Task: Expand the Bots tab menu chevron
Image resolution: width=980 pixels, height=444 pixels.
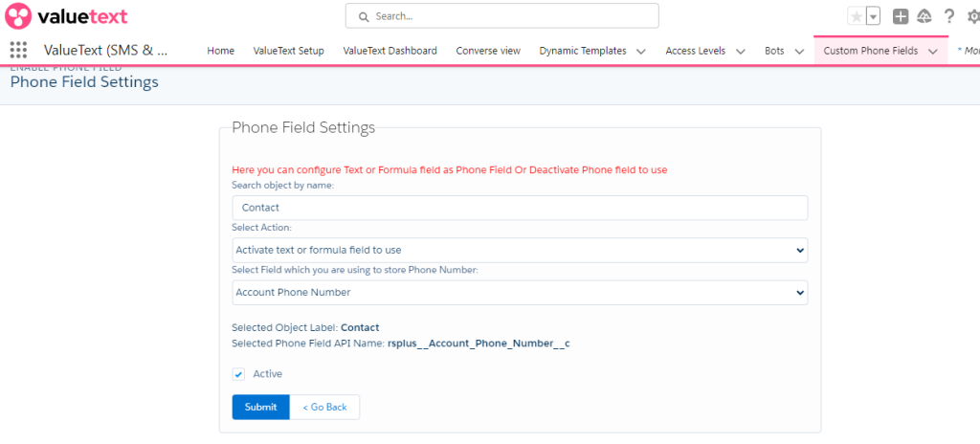Action: [799, 51]
